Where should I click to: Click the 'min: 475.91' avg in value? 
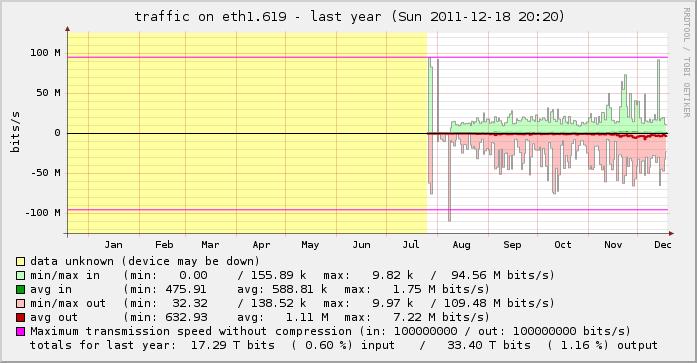(168, 290)
